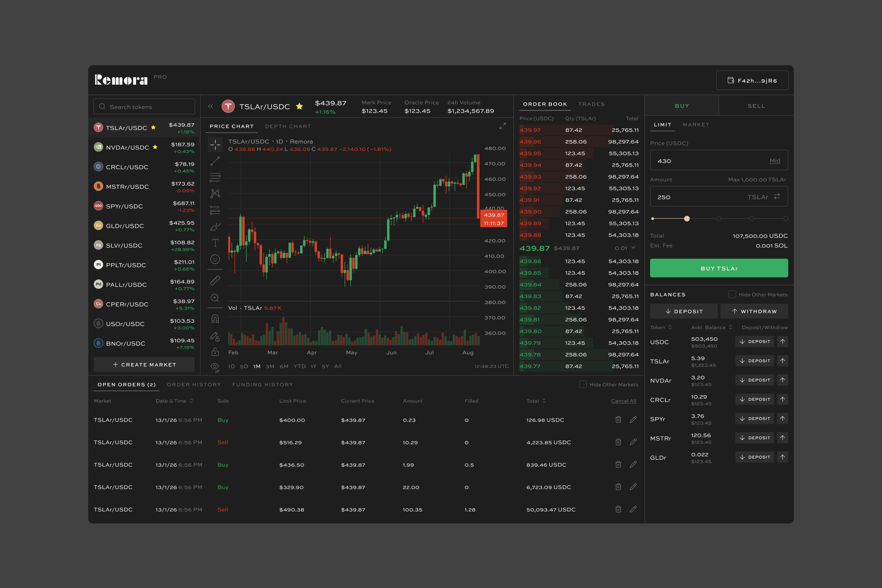Set amount slider to 100% stop
The width and height of the screenshot is (882, 588).
[786, 219]
